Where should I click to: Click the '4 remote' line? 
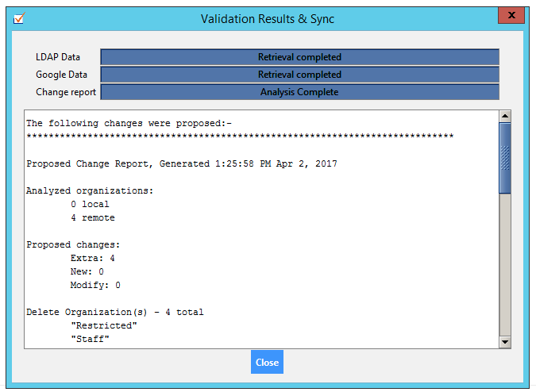tap(93, 218)
